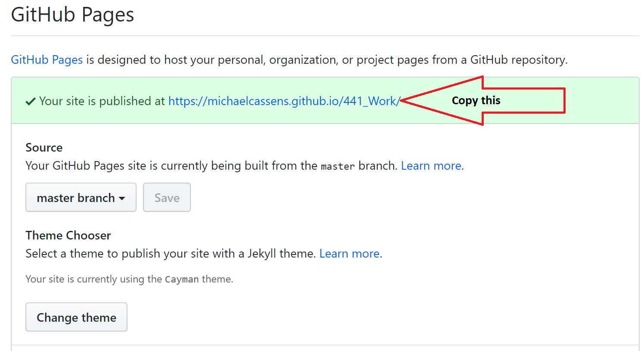The width and height of the screenshot is (644, 351).
Task: Select the GitHub Pages page heading
Action: [72, 15]
